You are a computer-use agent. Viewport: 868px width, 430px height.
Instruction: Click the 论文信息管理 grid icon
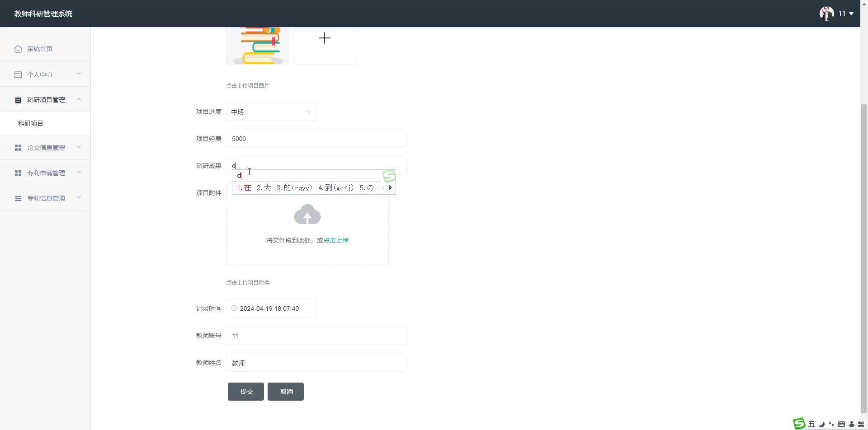tap(18, 148)
